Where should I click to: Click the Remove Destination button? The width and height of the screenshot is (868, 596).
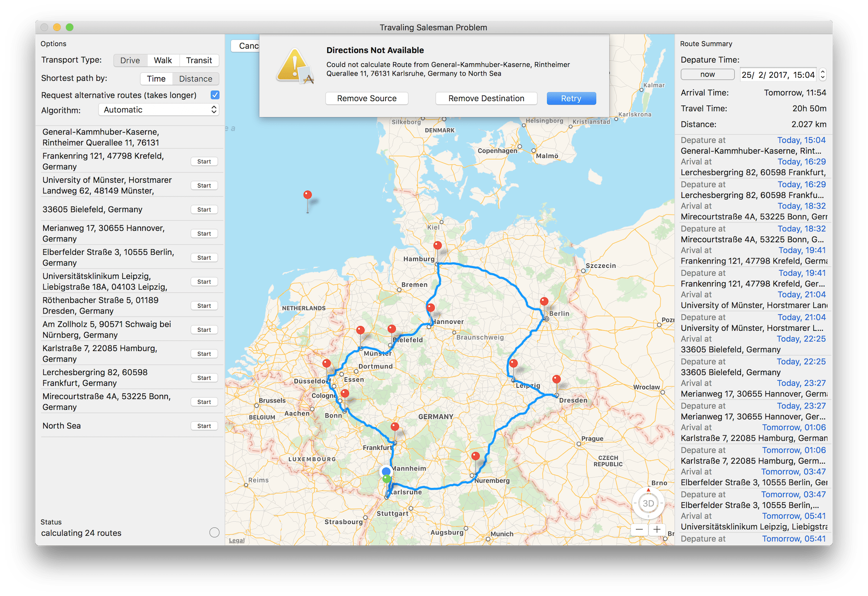(x=485, y=99)
